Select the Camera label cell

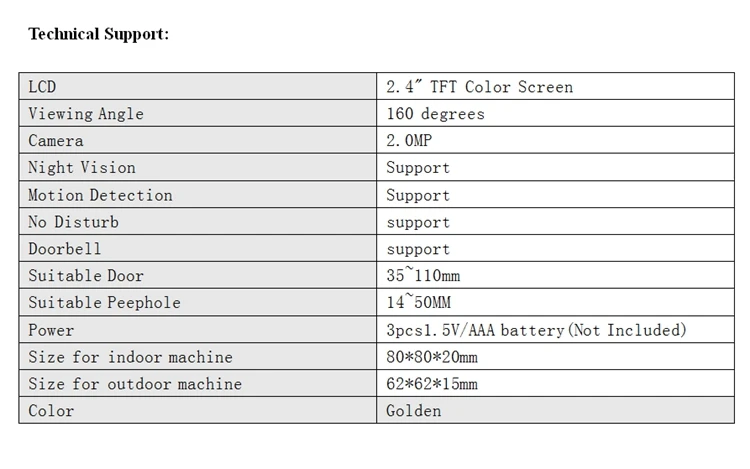(198, 140)
